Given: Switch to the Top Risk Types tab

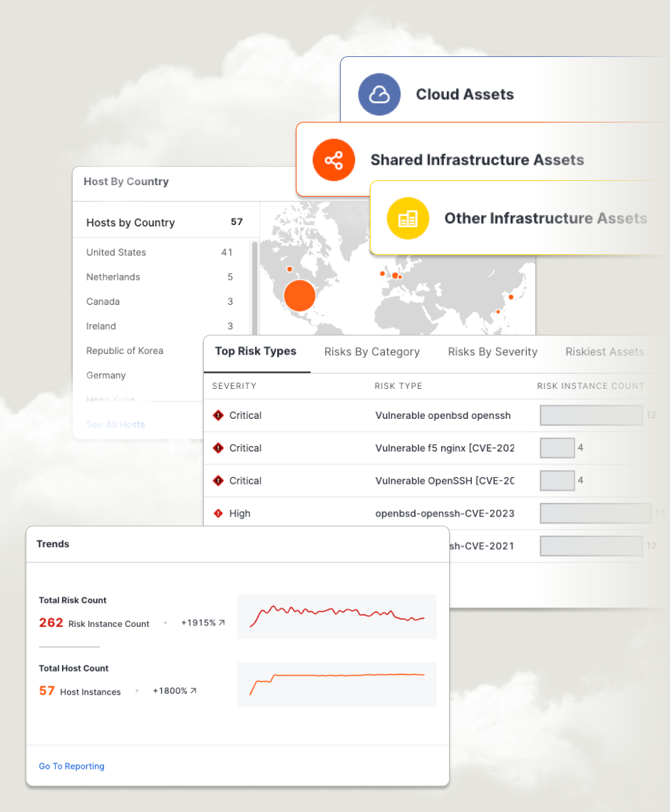Looking at the screenshot, I should [x=256, y=352].
